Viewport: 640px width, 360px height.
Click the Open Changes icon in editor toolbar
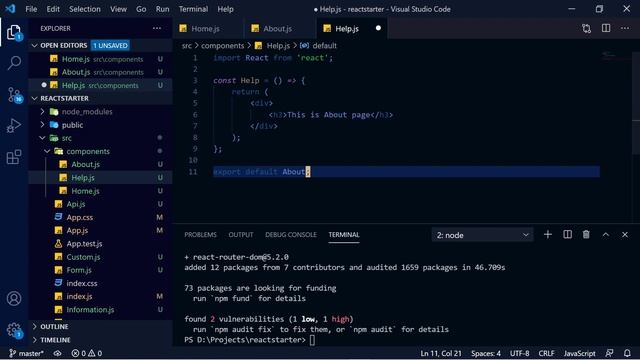tap(587, 28)
